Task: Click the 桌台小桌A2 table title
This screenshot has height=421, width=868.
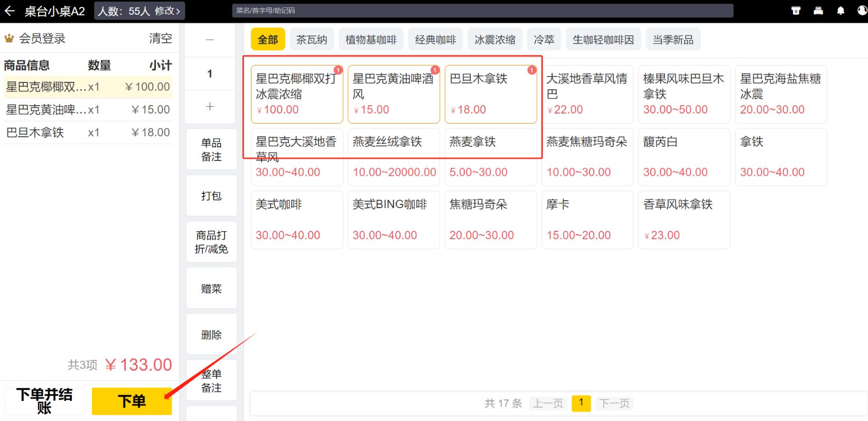Action: tap(54, 11)
